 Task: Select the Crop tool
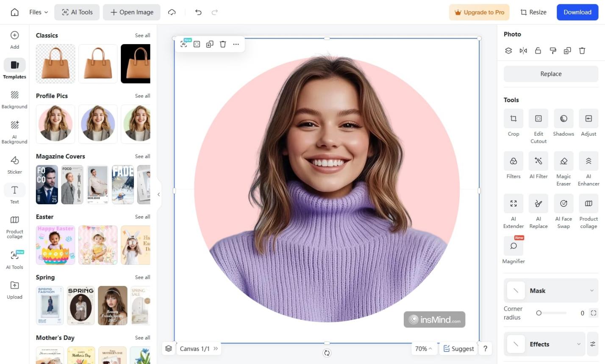point(513,119)
